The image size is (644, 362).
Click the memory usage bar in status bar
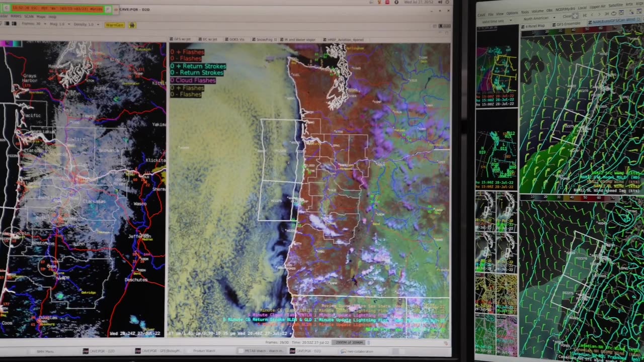[x=348, y=342]
